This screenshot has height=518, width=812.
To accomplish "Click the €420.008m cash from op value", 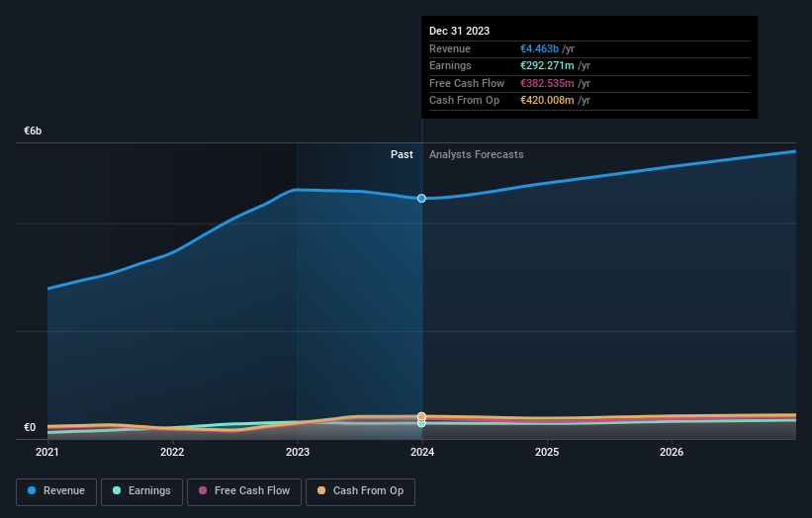I will [x=547, y=101].
